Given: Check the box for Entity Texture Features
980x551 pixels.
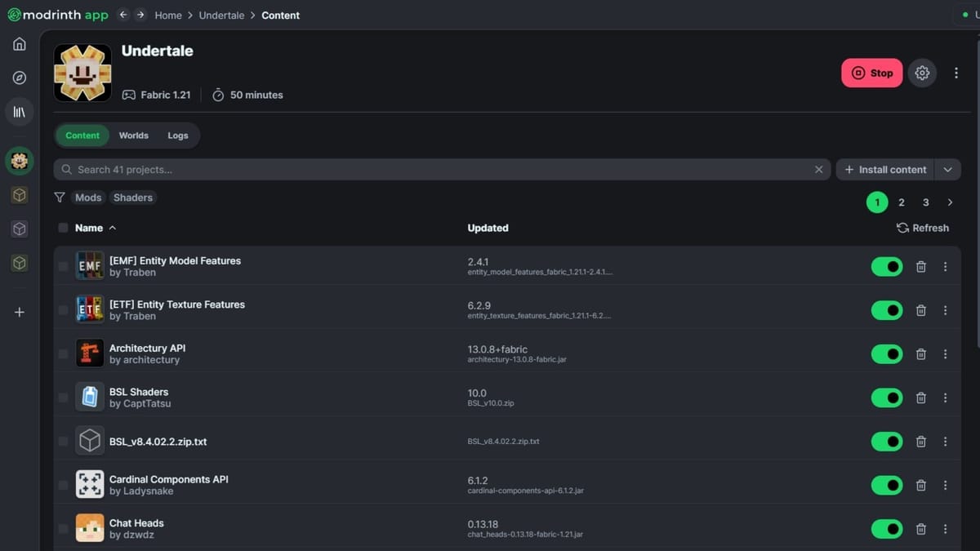Looking at the screenshot, I should tap(63, 310).
